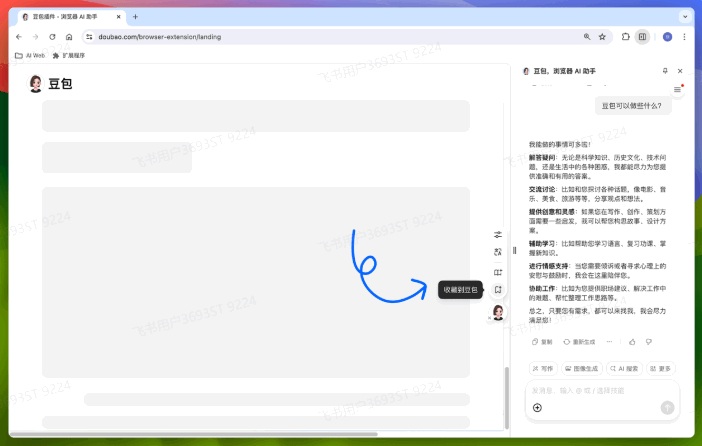The width and height of the screenshot is (702, 446).
Task: Dismiss the floating avatar with small x
Action: click(489, 317)
